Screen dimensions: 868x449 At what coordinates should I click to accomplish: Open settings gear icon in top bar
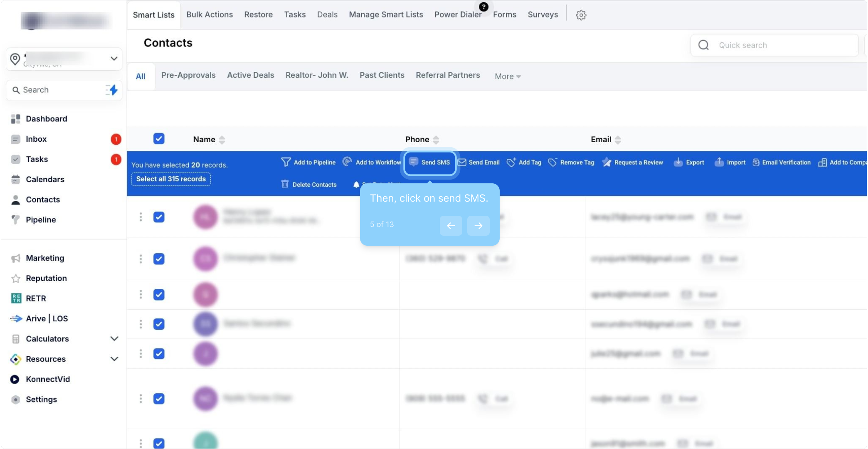pos(581,15)
